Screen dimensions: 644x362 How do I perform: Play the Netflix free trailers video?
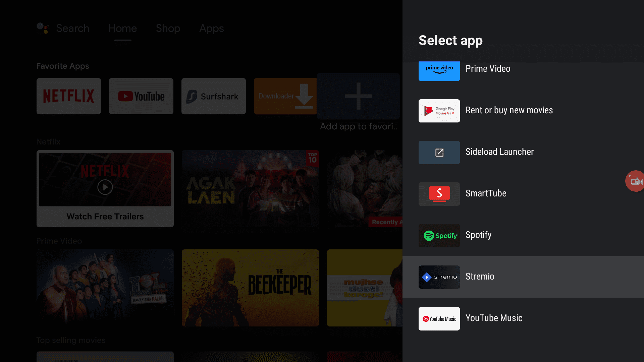click(105, 186)
